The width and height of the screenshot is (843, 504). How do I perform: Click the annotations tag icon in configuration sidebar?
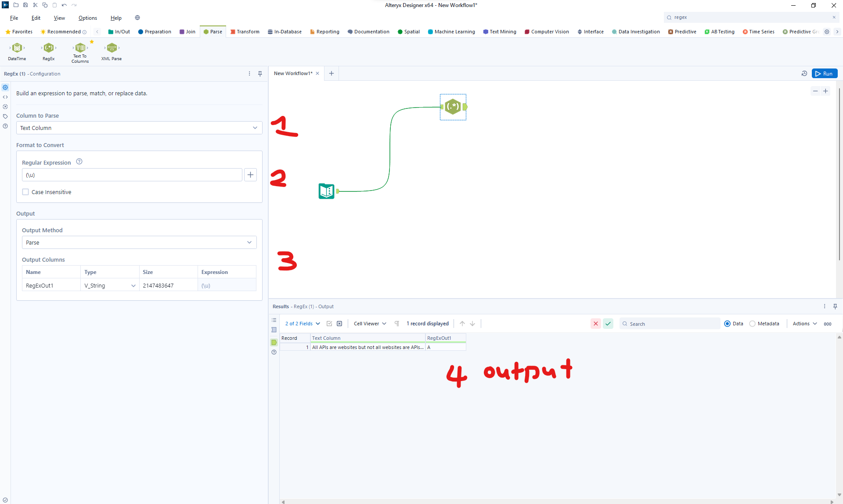point(5,116)
